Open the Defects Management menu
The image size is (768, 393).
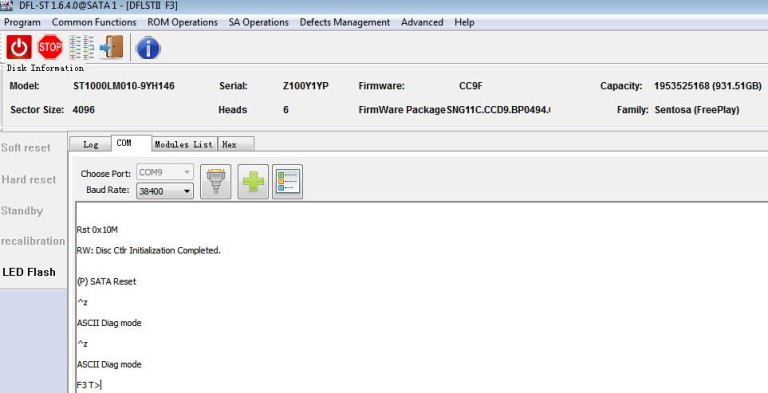click(345, 23)
